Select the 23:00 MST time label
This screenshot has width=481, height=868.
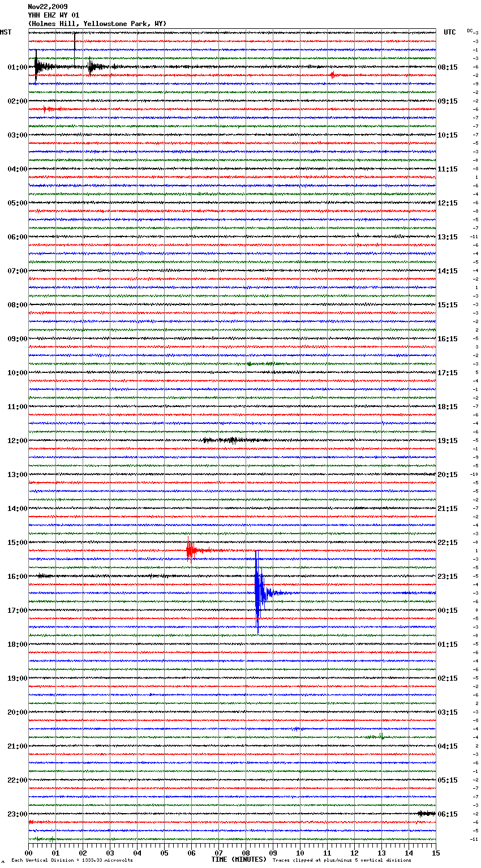coord(17,814)
